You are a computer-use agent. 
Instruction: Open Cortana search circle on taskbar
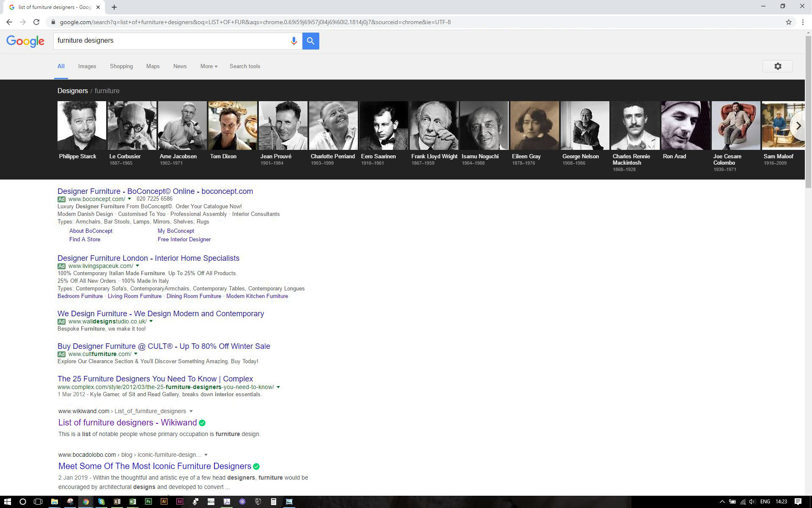pos(23,502)
